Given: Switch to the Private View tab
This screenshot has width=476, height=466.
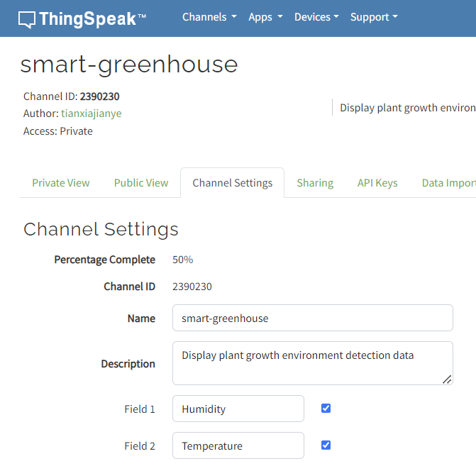Looking at the screenshot, I should [x=61, y=183].
